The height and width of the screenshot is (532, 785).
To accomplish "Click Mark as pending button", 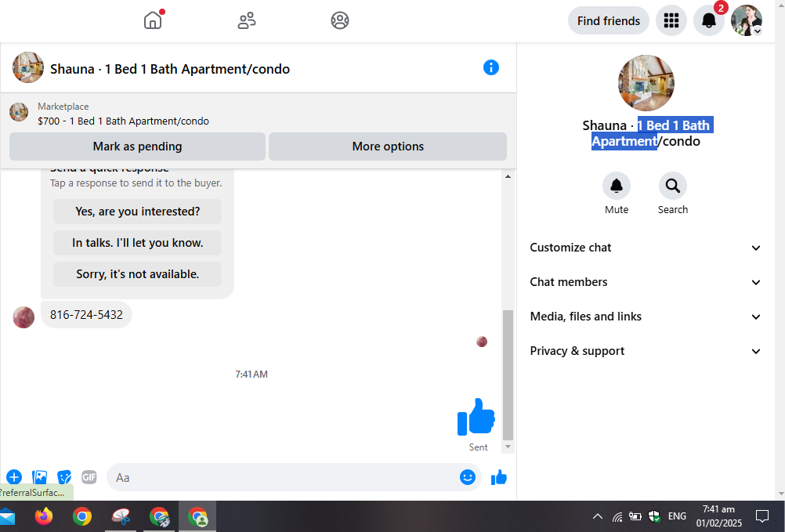I will (137, 147).
